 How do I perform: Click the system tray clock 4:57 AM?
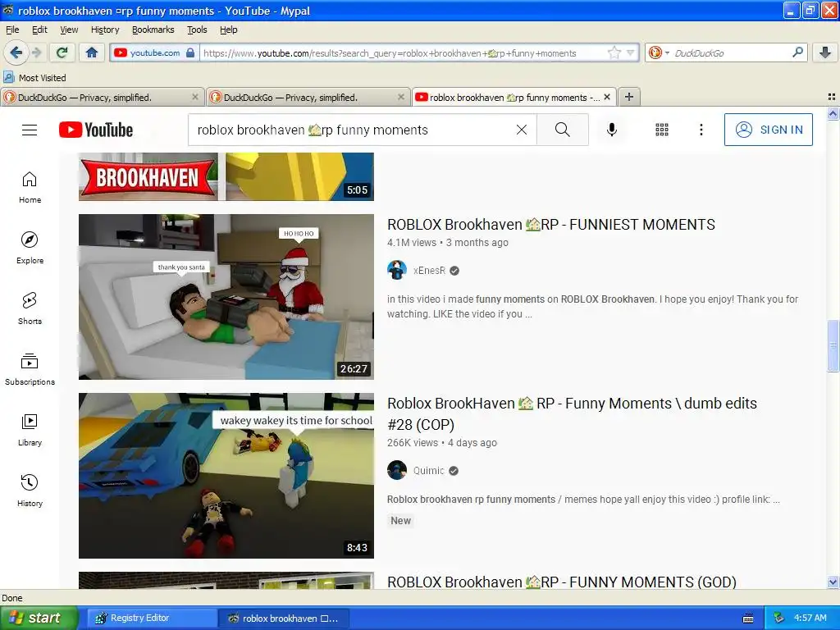pyautogui.click(x=810, y=618)
